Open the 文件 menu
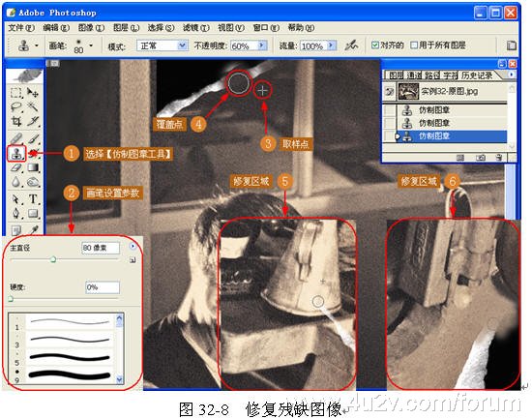The height and width of the screenshot is (419, 532). pos(21,28)
